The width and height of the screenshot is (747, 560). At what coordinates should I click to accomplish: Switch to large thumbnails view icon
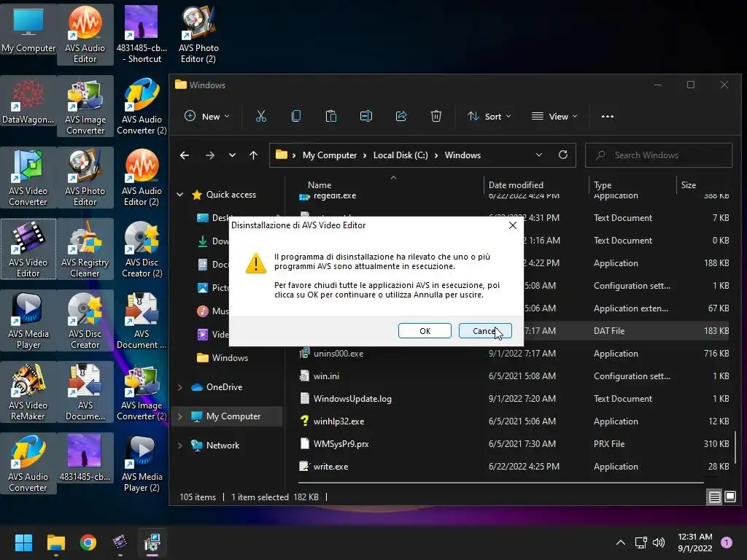tap(730, 497)
